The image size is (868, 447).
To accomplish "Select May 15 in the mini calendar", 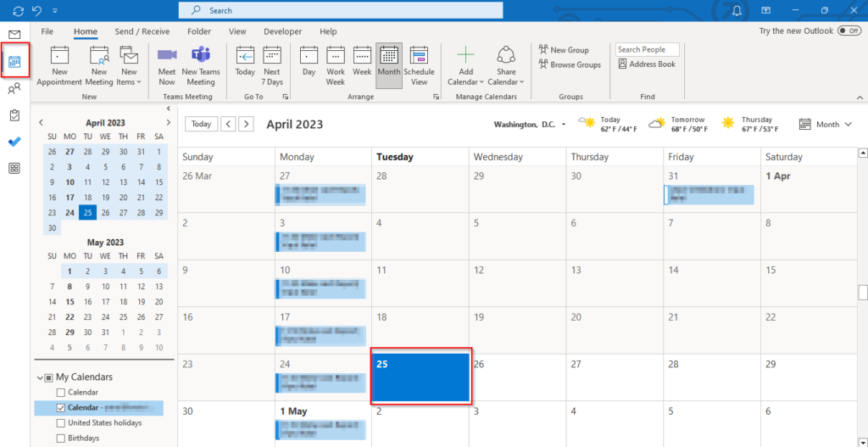I will click(x=70, y=302).
